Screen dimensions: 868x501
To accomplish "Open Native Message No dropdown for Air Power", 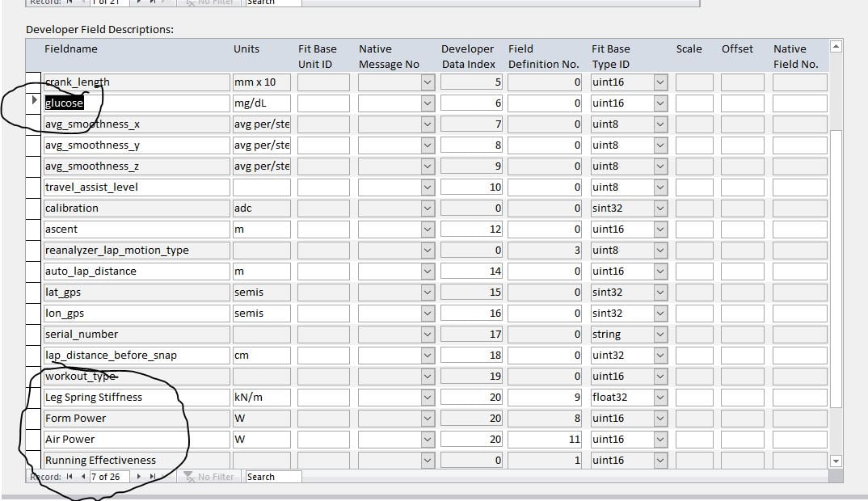I will pyautogui.click(x=427, y=440).
